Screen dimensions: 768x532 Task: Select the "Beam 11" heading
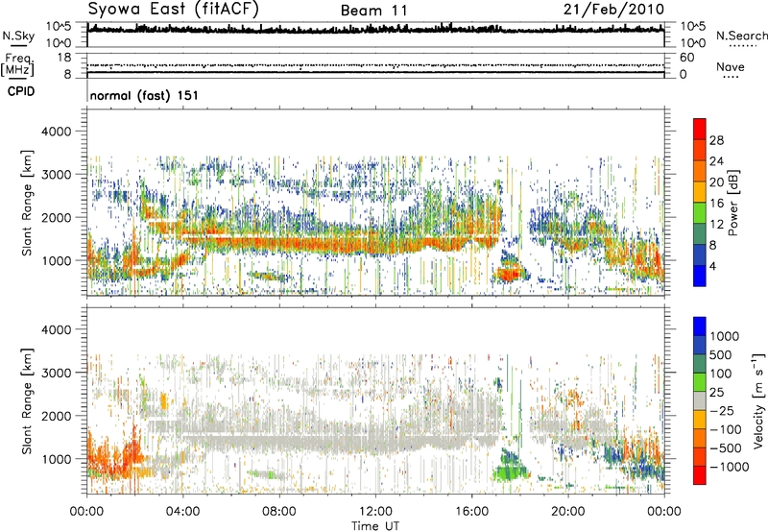[x=374, y=11]
